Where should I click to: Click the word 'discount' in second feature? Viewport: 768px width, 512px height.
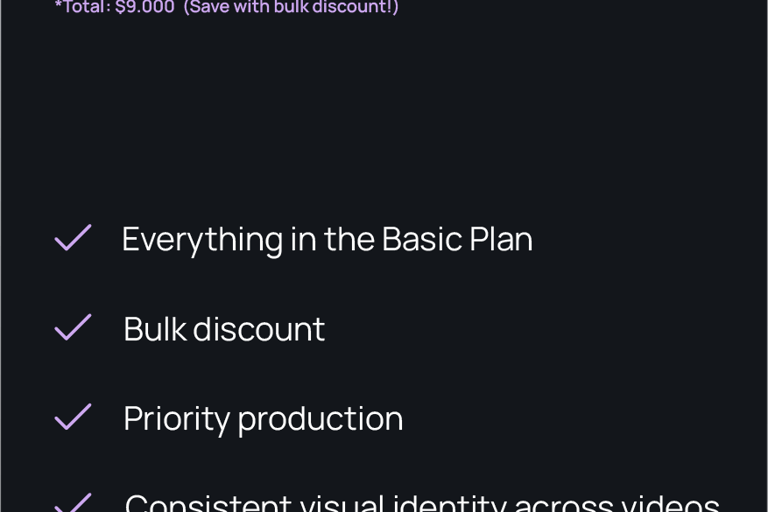[x=259, y=329]
